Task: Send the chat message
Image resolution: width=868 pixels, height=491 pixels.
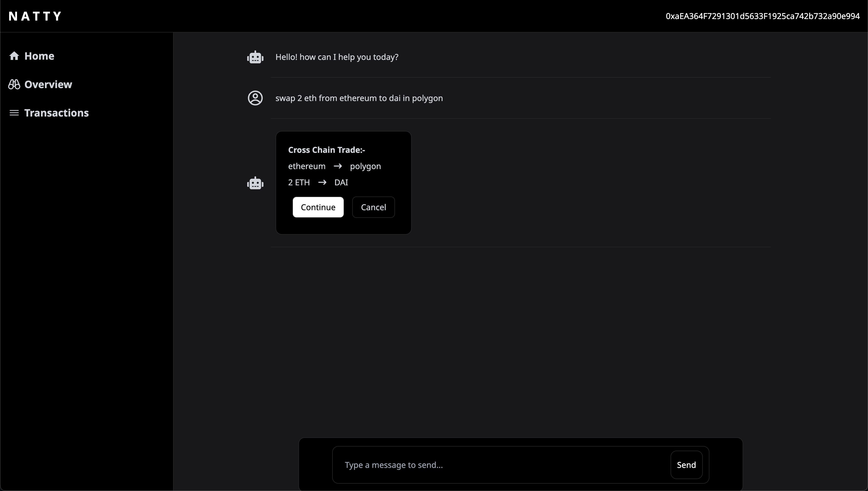Action: pyautogui.click(x=686, y=465)
